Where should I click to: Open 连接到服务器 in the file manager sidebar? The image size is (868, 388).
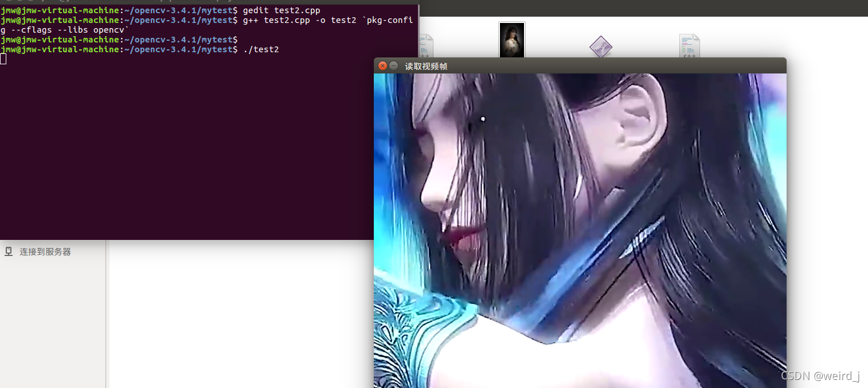tap(45, 251)
